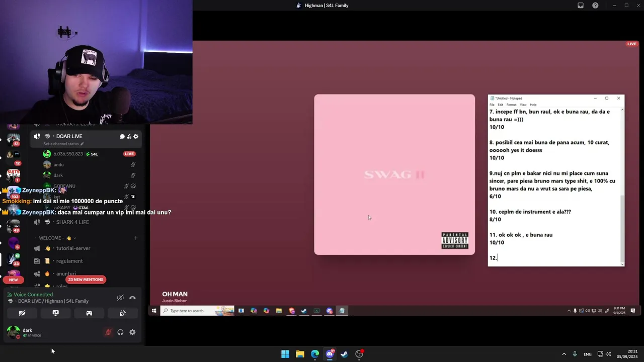644x362 pixels.
Task: Turn on the camera in the voice panel
Action: 22,313
